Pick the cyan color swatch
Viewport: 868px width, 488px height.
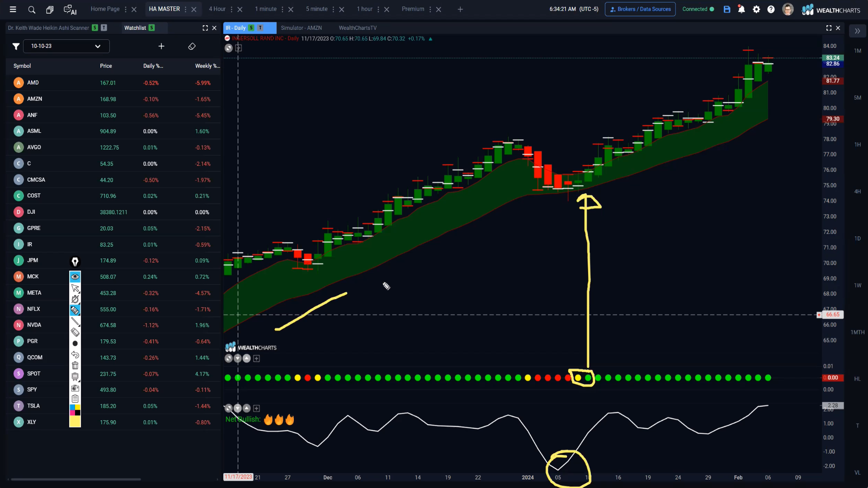click(x=72, y=408)
